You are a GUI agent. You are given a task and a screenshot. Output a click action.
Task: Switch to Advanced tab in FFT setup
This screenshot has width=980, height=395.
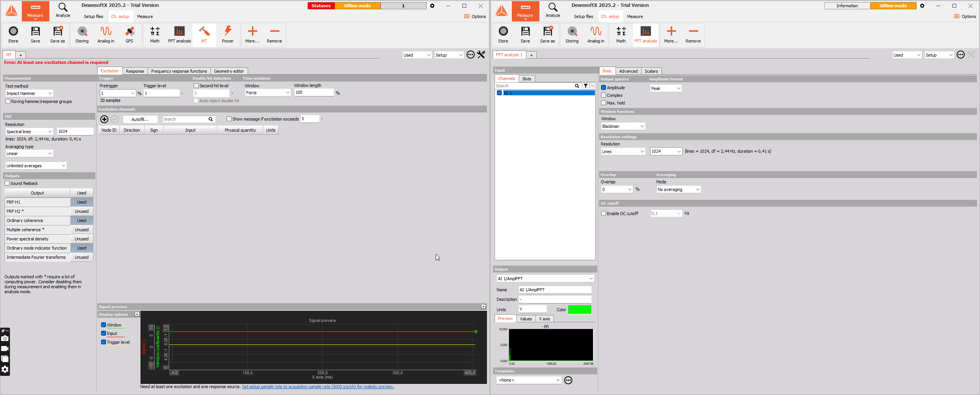coord(628,71)
